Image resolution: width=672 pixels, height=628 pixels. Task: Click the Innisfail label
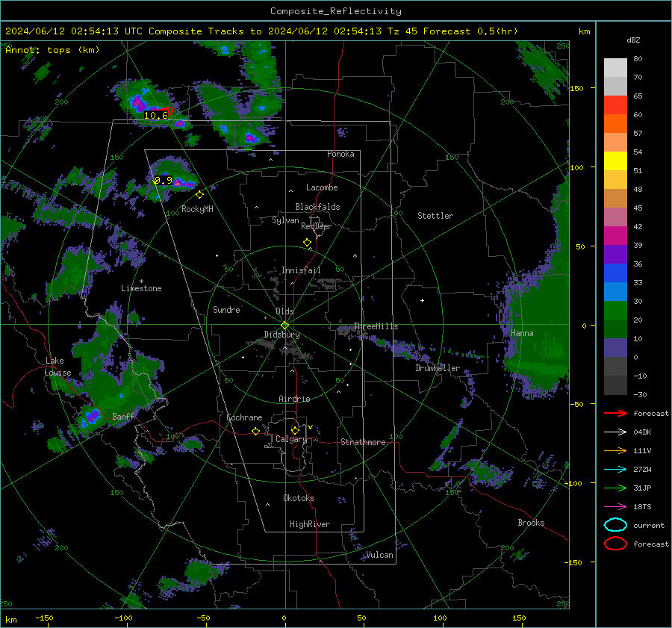point(301,270)
